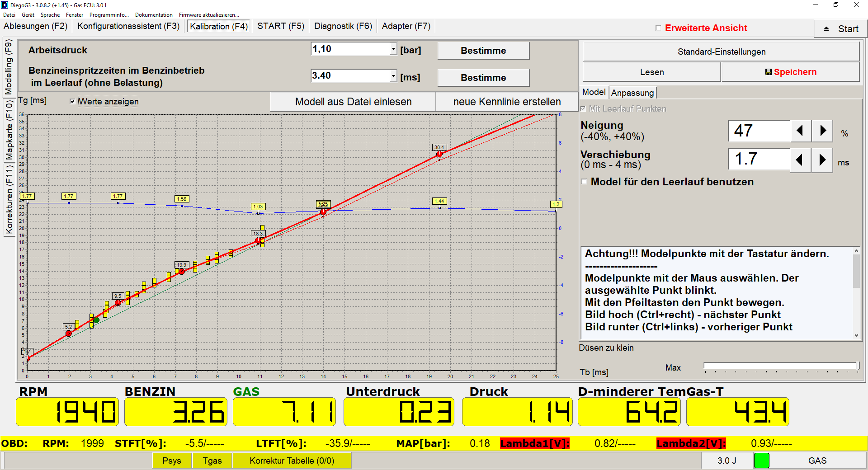Image resolution: width=868 pixels, height=470 pixels.
Task: Uncheck Werte anzeigen checkbox
Action: (72, 101)
